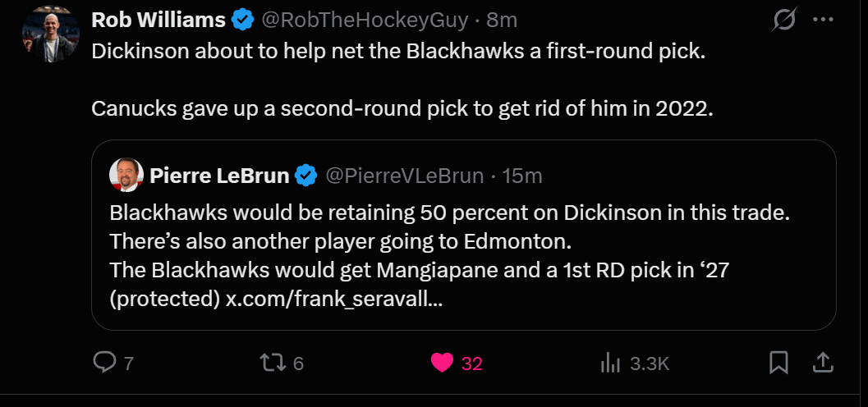868x407 pixels.
Task: Click Pierre LeBrun's verified badge
Action: click(x=306, y=175)
